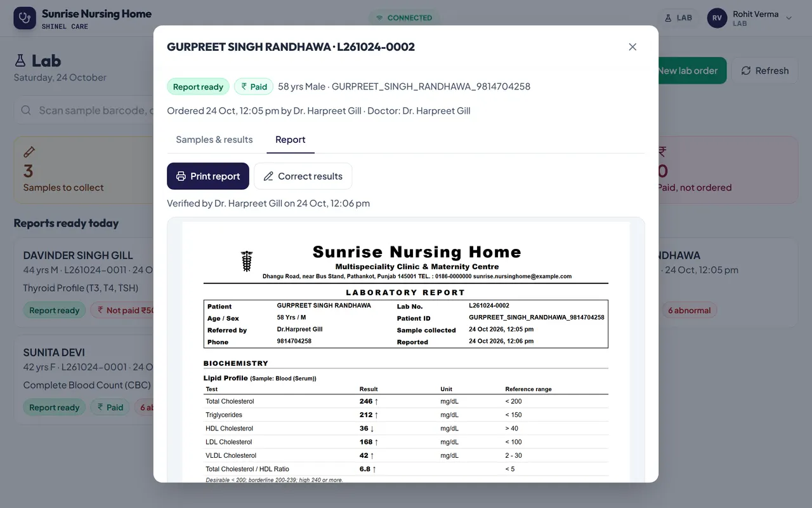812x508 pixels.
Task: Click the pencil icon on Samples to collect
Action: pyautogui.click(x=29, y=152)
